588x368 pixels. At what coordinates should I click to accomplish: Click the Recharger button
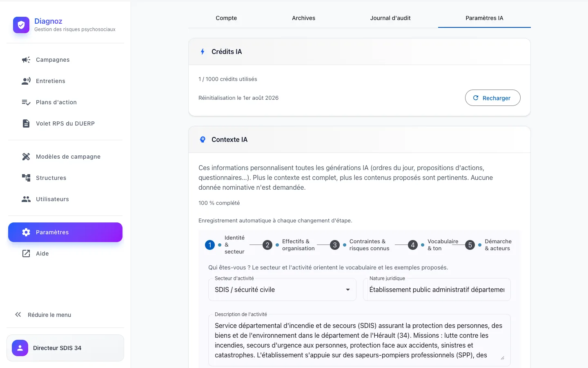[x=492, y=98]
